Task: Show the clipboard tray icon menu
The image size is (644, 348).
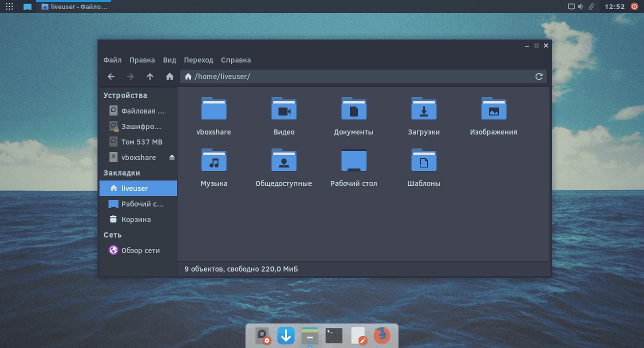Action: coord(590,6)
